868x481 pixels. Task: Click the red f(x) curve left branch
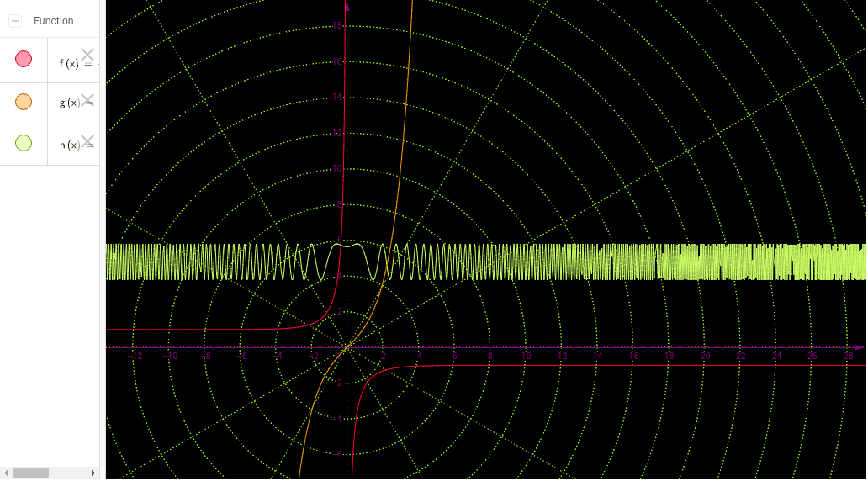coord(221,330)
